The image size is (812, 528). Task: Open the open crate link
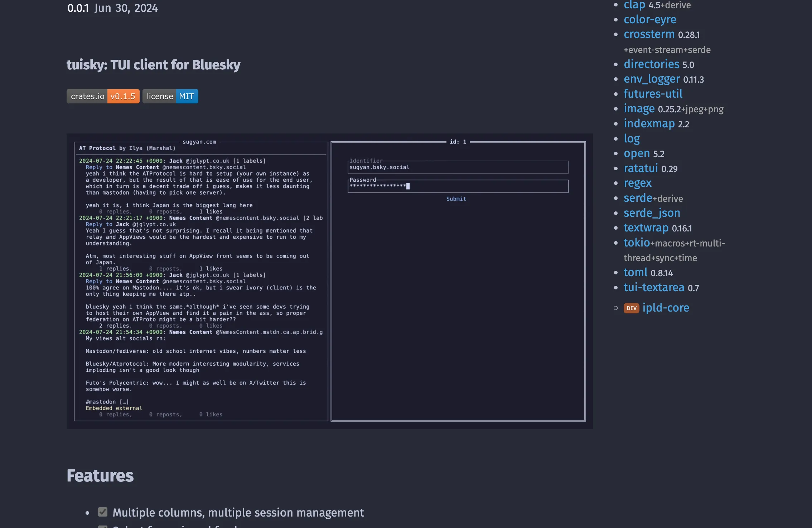click(x=637, y=153)
